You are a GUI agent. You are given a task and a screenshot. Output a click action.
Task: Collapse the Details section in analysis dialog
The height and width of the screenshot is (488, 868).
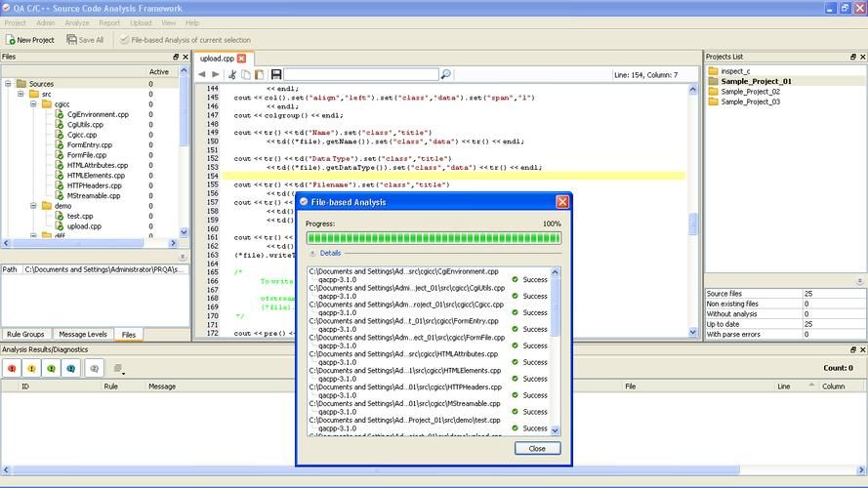(311, 253)
